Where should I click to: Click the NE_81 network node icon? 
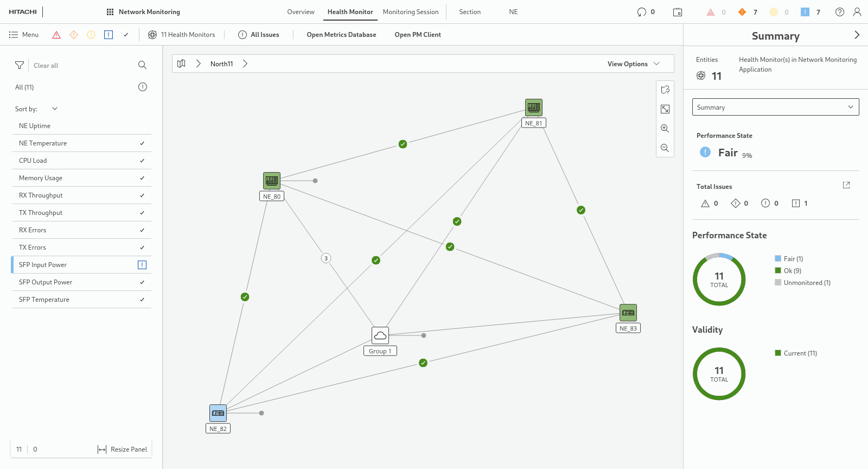[x=533, y=107]
